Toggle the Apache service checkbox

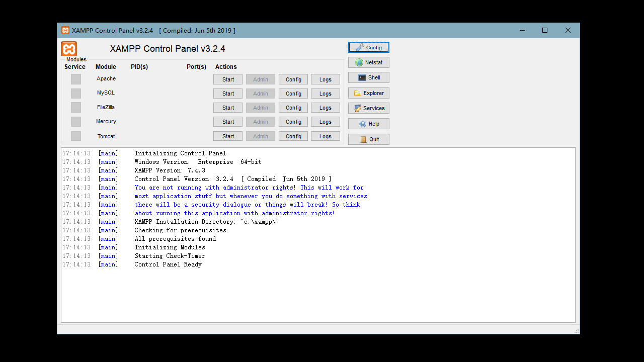tap(76, 79)
